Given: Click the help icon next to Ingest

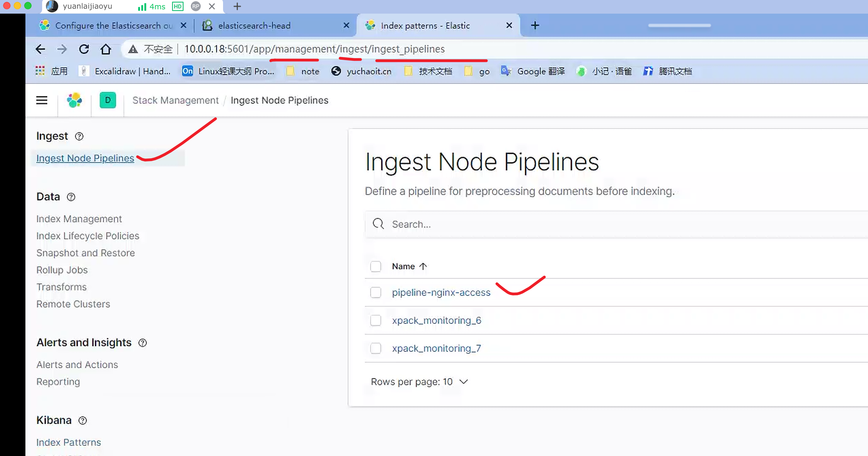Looking at the screenshot, I should click(x=79, y=136).
